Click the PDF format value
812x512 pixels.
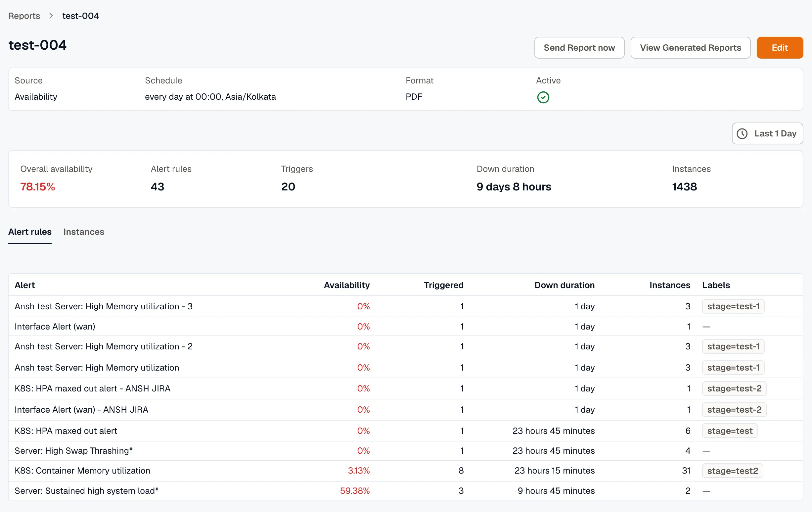tap(414, 96)
